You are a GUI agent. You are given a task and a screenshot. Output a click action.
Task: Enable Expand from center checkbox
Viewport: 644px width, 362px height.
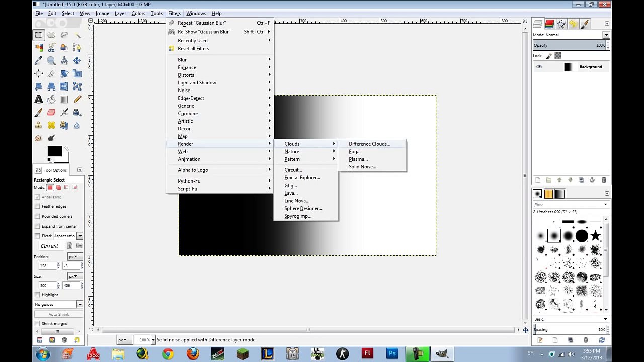(x=37, y=226)
